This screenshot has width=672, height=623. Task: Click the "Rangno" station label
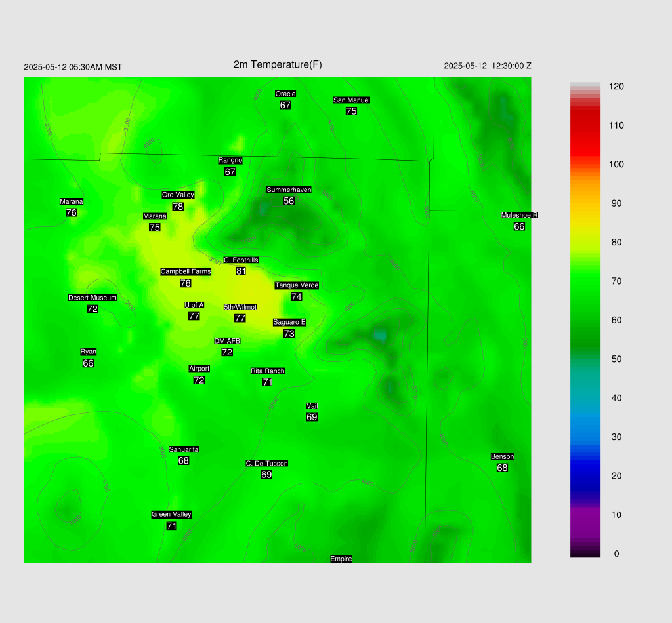tap(230, 160)
